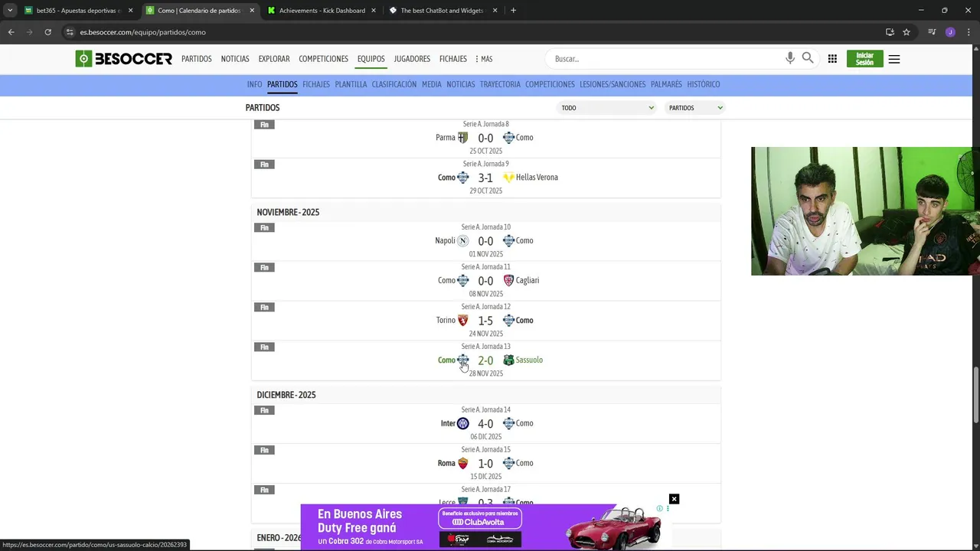980x551 pixels.
Task: Expand the MAS menu
Action: click(x=484, y=59)
